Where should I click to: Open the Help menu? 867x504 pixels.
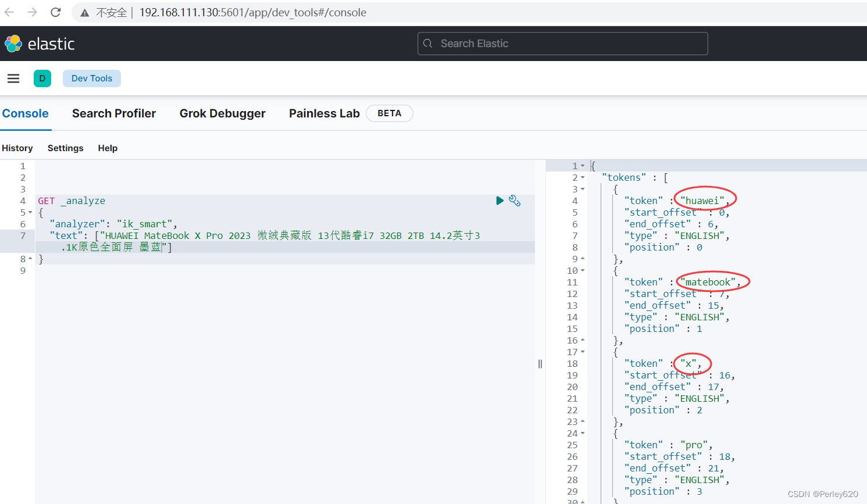tap(108, 148)
